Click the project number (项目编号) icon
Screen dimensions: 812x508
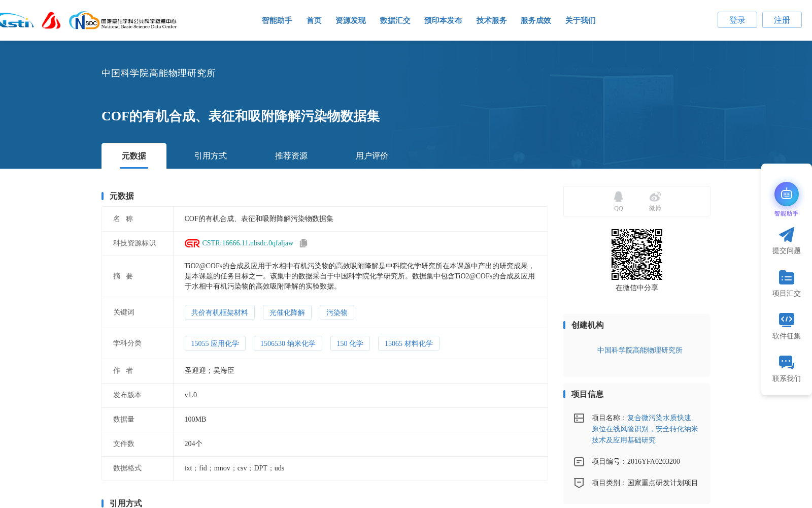[x=579, y=462]
